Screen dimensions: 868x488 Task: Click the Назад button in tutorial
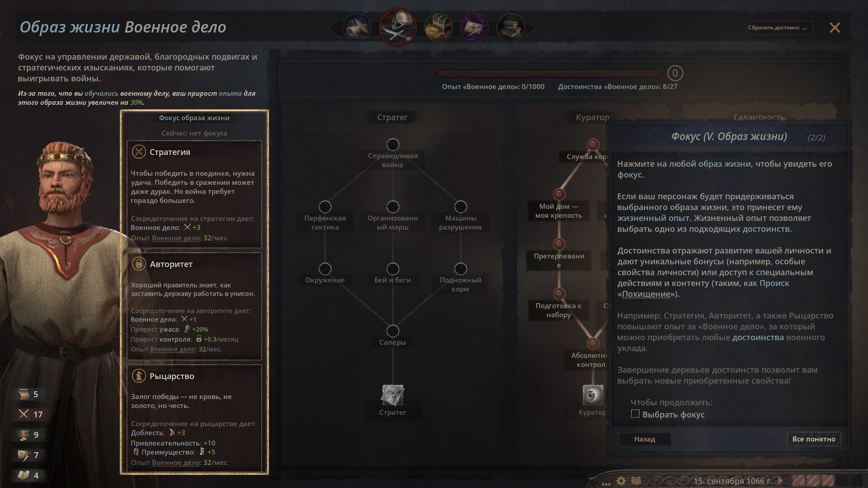coord(644,439)
